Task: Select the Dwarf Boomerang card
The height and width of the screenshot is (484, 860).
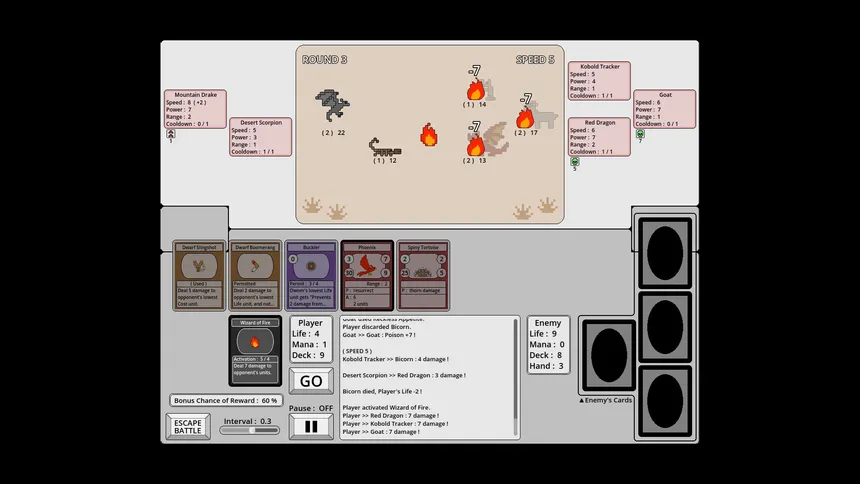Action: (255, 275)
